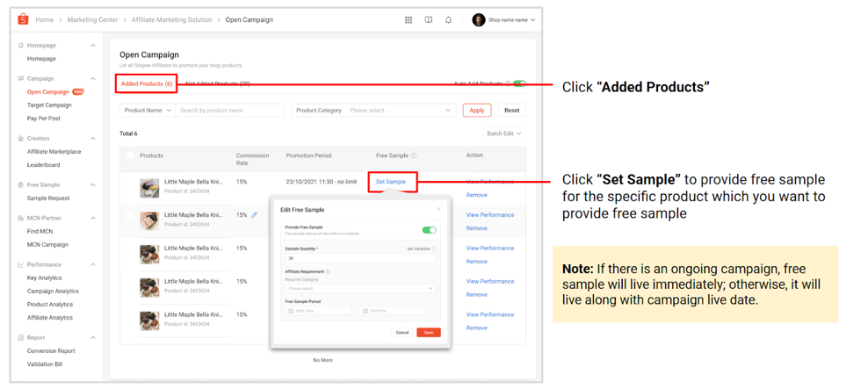The height and width of the screenshot is (389, 868).
Task: Click the Set Sample link
Action: pos(391,182)
